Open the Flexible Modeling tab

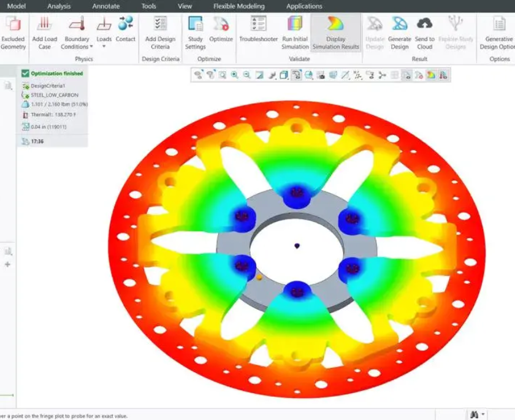tap(240, 6)
